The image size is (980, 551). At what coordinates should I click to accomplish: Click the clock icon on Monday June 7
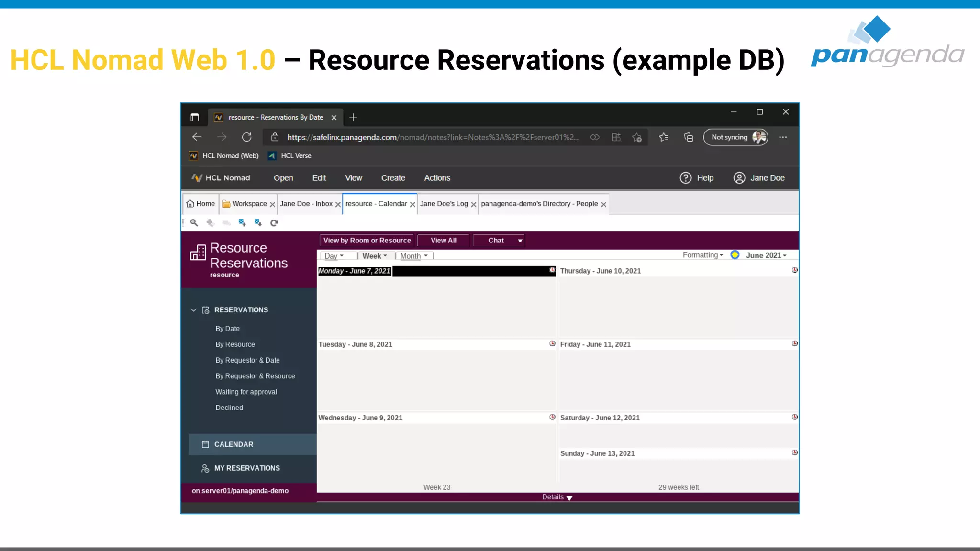(x=552, y=270)
